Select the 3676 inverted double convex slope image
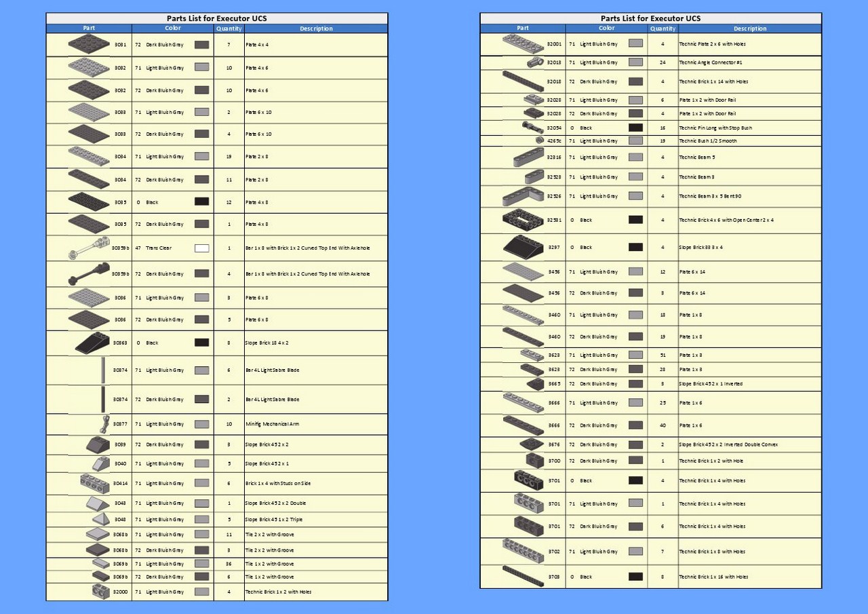The width and height of the screenshot is (868, 614). tap(532, 444)
